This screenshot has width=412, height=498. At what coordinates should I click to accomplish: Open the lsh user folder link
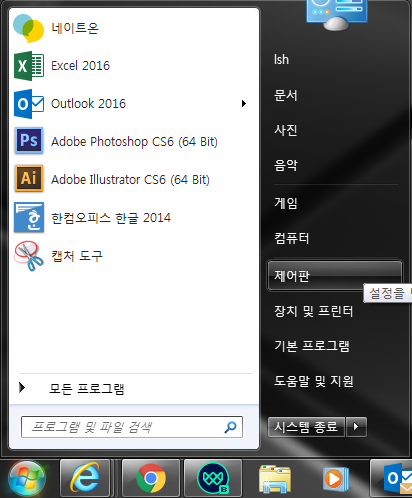click(281, 60)
